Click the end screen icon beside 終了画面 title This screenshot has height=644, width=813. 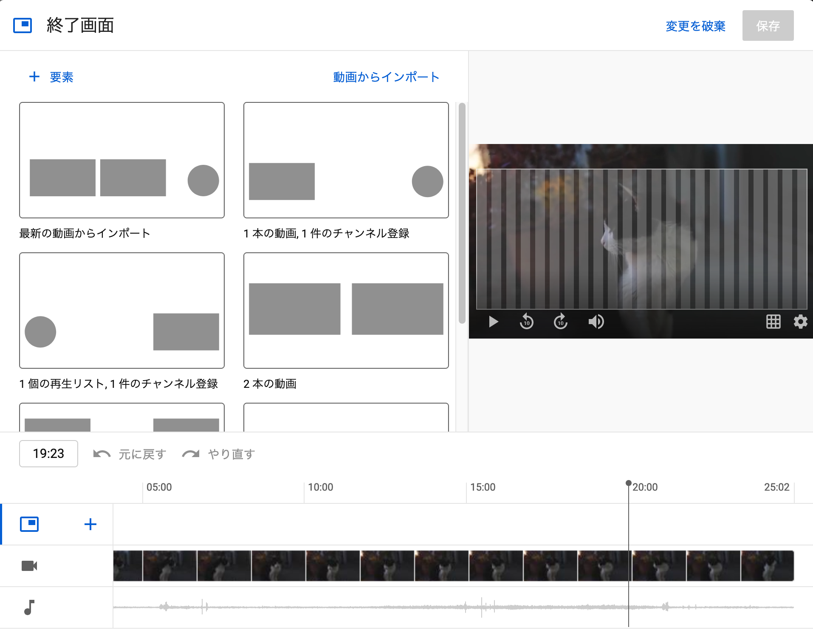[23, 25]
